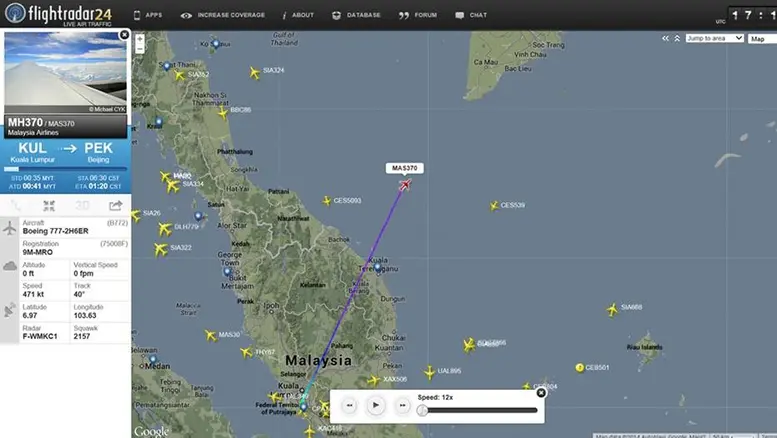
Task: Click registration 9M-MRO value
Action: pyautogui.click(x=38, y=252)
